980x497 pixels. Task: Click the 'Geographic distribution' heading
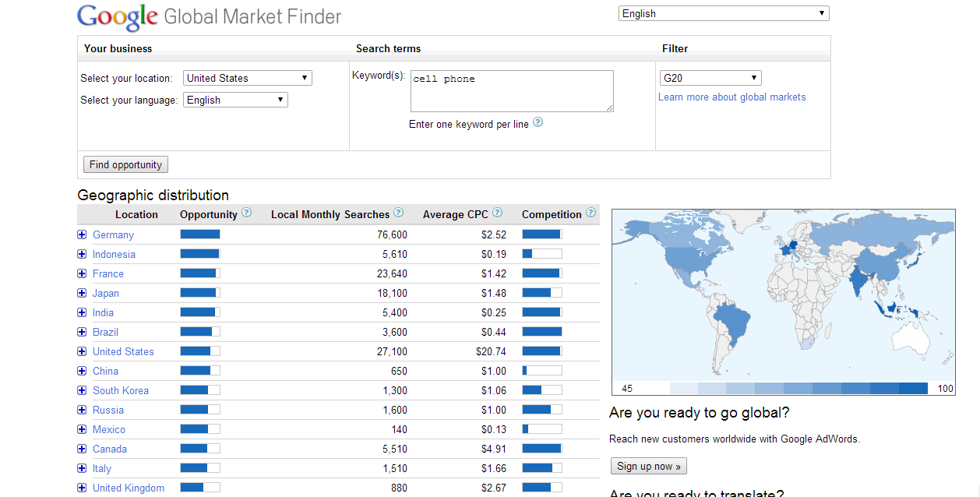153,195
